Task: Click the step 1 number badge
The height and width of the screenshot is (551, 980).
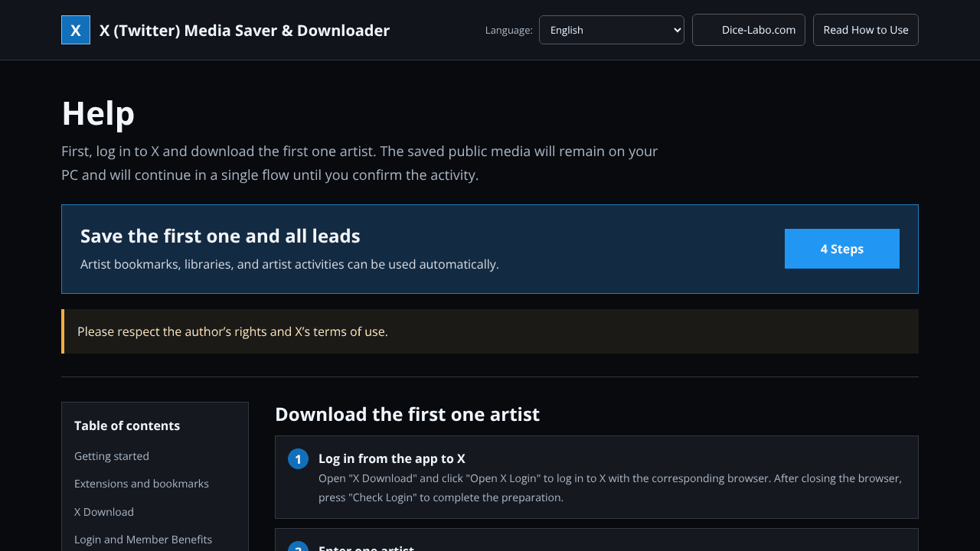Action: [x=298, y=458]
